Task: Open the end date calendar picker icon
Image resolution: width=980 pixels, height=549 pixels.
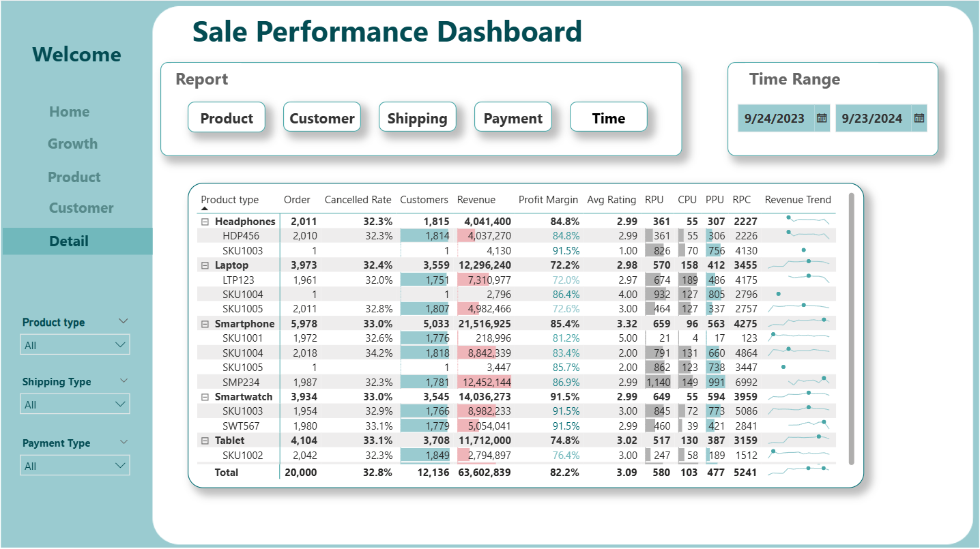Action: click(x=919, y=118)
